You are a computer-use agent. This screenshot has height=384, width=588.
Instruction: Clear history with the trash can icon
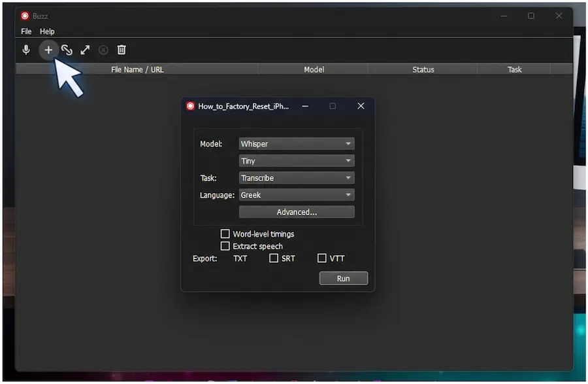pyautogui.click(x=122, y=50)
